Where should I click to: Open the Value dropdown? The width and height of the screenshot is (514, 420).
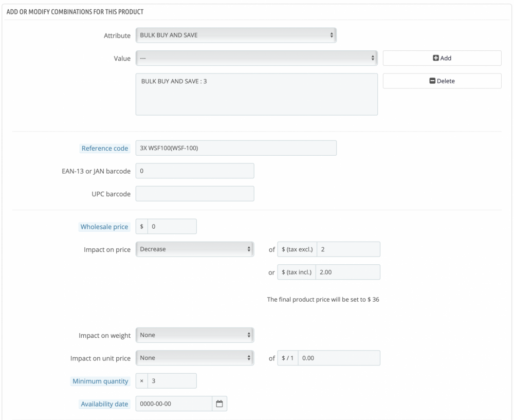[256, 58]
